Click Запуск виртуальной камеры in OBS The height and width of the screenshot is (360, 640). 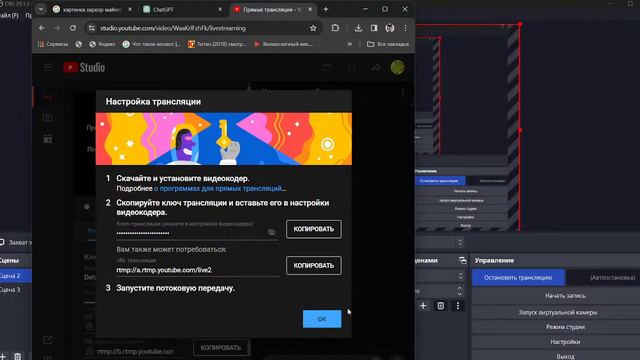point(558,312)
